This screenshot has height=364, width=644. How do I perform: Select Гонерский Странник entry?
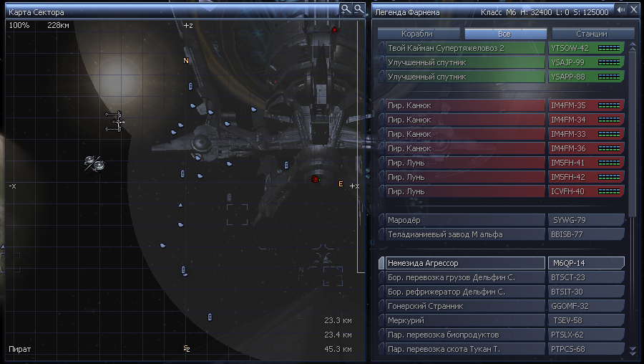tap(465, 307)
